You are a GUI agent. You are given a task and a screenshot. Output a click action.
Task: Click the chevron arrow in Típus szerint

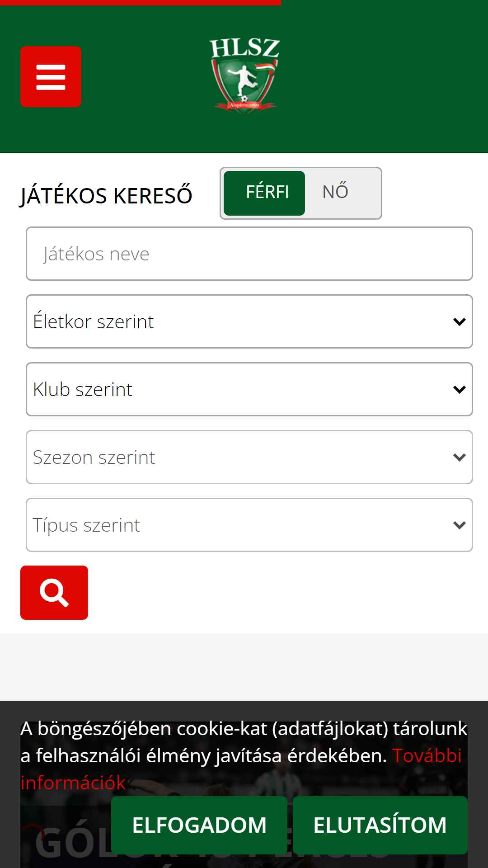[x=459, y=525]
